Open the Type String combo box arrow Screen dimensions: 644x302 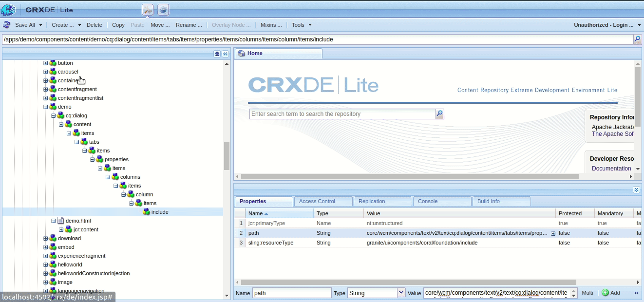click(401, 293)
